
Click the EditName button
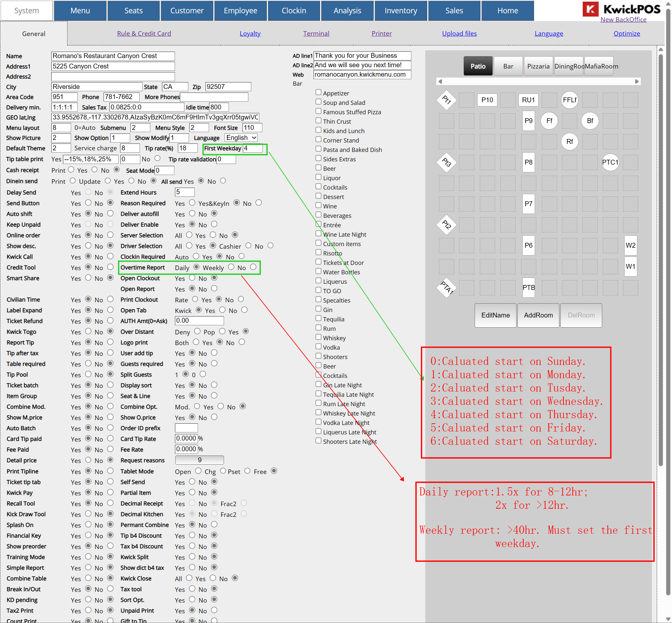click(x=495, y=315)
